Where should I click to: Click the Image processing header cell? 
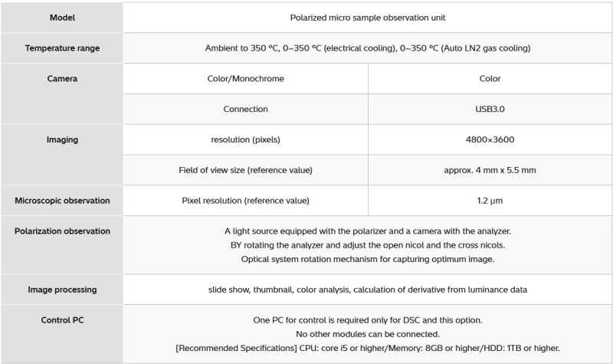pos(62,290)
